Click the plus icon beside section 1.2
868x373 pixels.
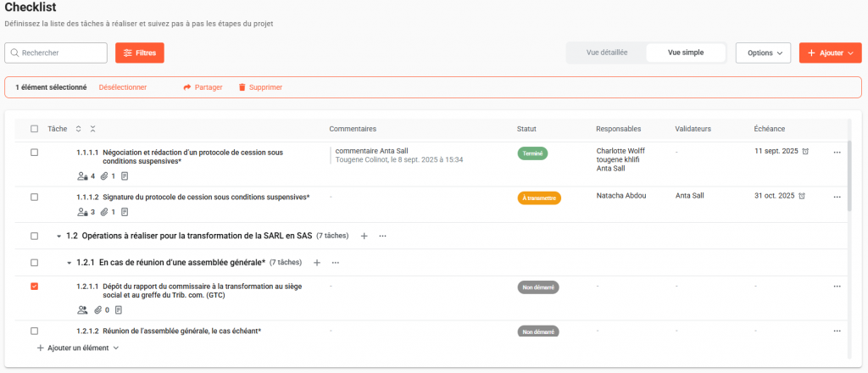point(364,236)
